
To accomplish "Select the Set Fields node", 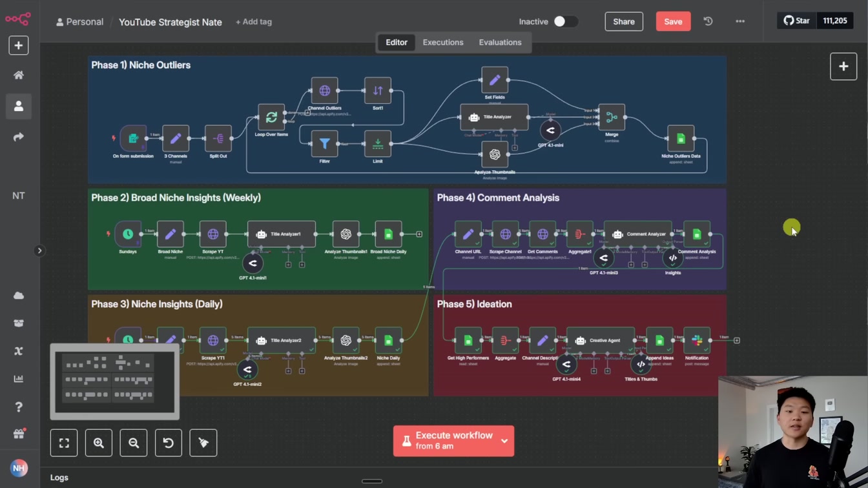I will point(495,80).
